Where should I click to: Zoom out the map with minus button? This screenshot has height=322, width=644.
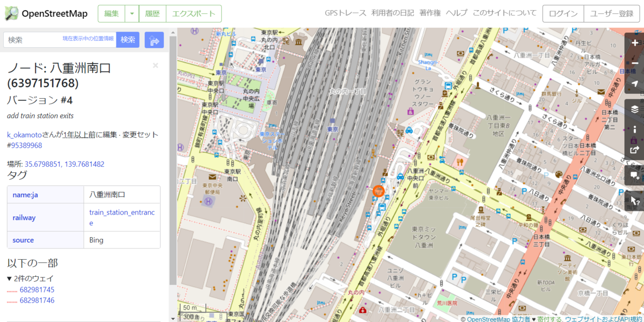tap(635, 63)
